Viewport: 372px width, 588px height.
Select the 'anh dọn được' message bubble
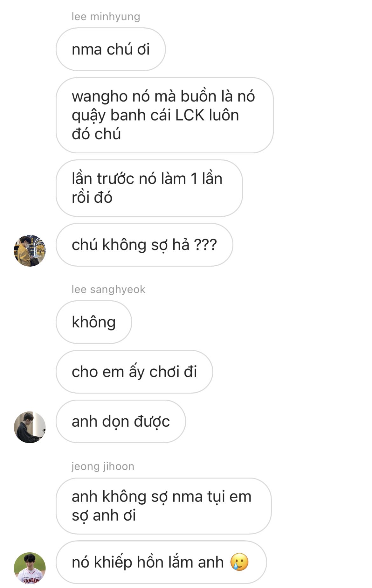coord(121,421)
